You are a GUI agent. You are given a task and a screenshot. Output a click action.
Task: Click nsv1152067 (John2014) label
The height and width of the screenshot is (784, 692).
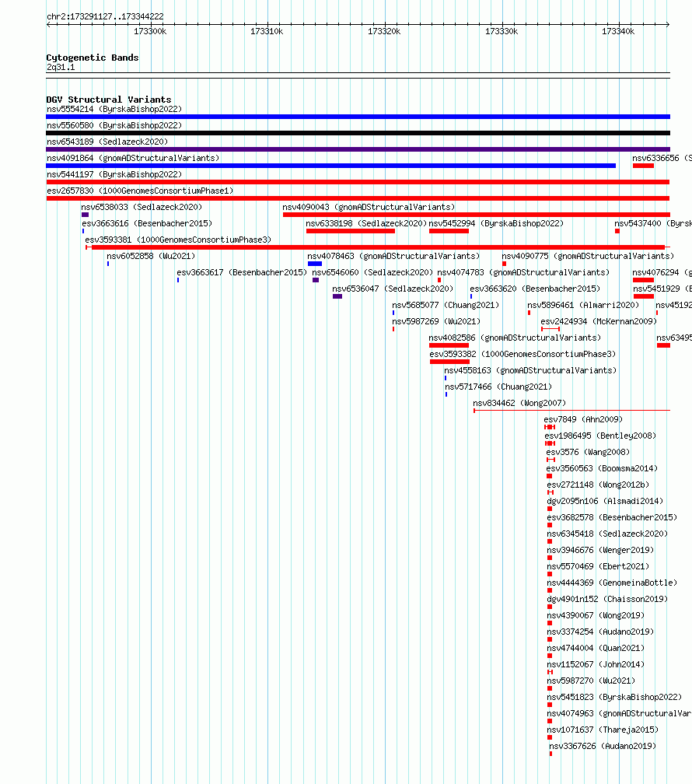tap(596, 664)
